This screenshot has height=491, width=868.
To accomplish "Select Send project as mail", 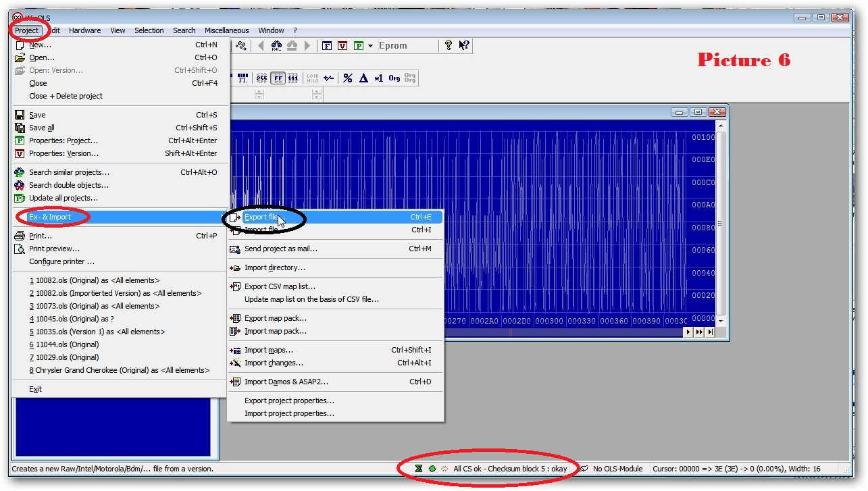I will coord(336,249).
